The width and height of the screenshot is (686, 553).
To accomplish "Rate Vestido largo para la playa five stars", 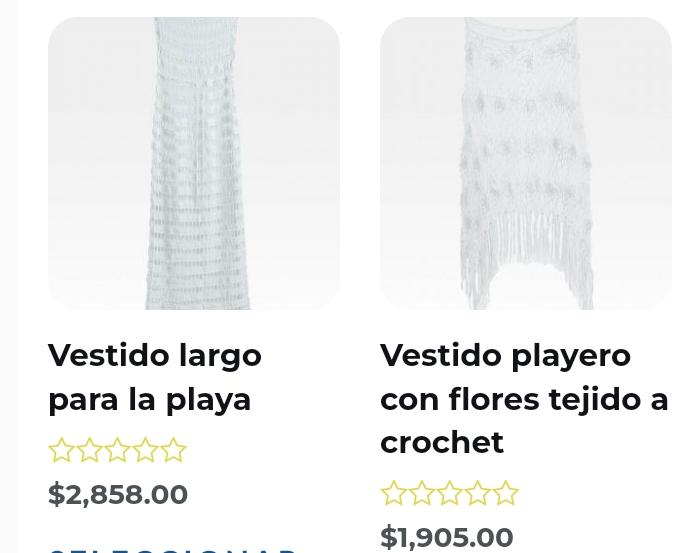I will [x=174, y=450].
